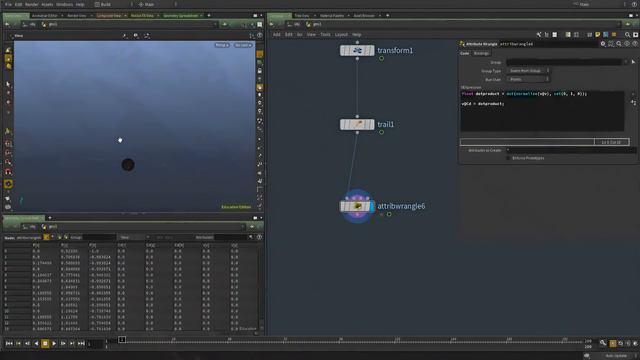640x360 pixels.
Task: Open the network editor Add menu
Action: coord(276,35)
